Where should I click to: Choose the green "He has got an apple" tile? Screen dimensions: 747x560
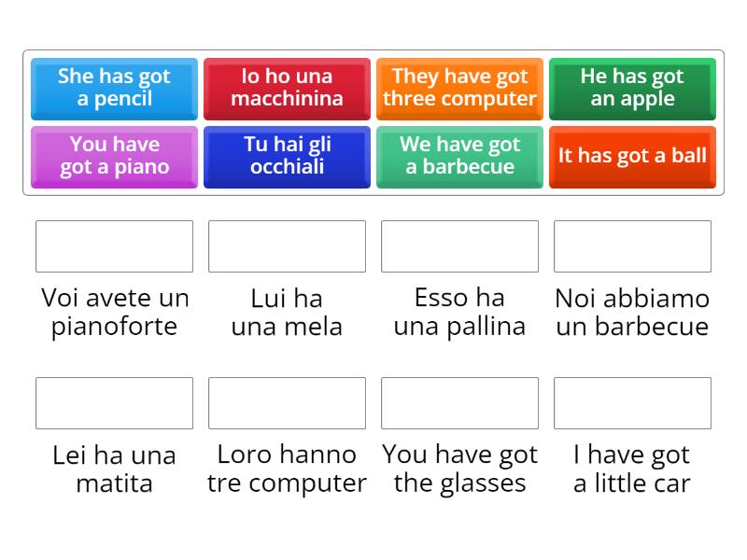coord(632,88)
